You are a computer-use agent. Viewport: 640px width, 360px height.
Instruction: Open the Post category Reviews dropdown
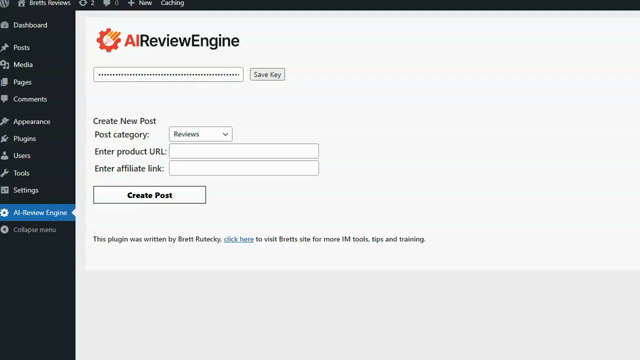200,134
